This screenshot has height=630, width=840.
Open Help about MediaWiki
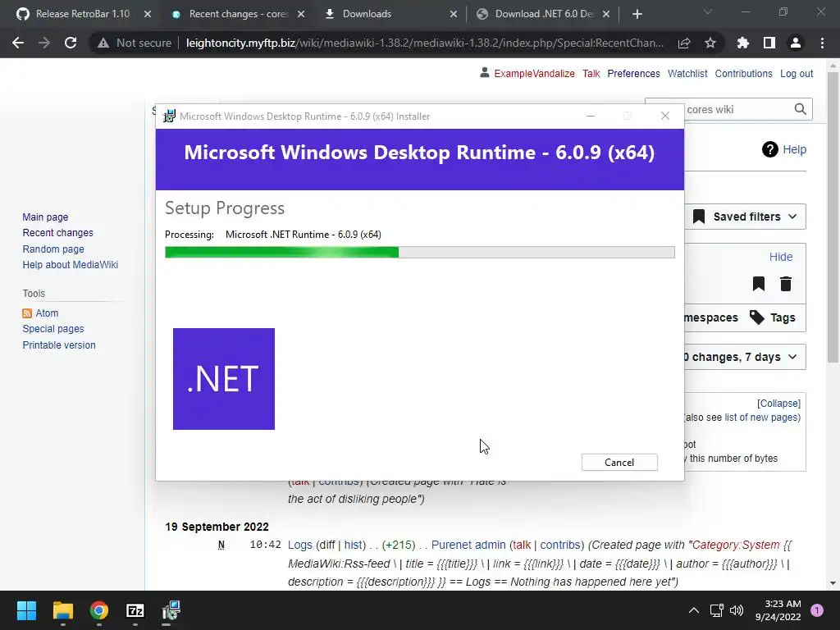pos(71,265)
